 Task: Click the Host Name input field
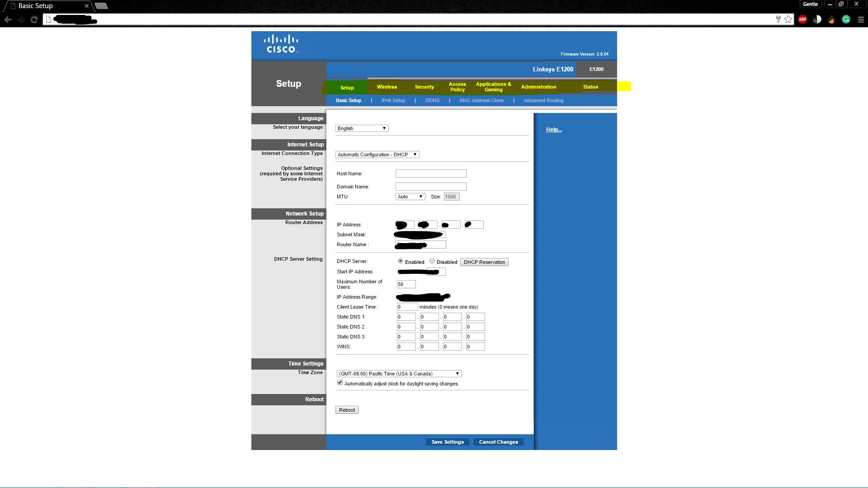click(430, 174)
